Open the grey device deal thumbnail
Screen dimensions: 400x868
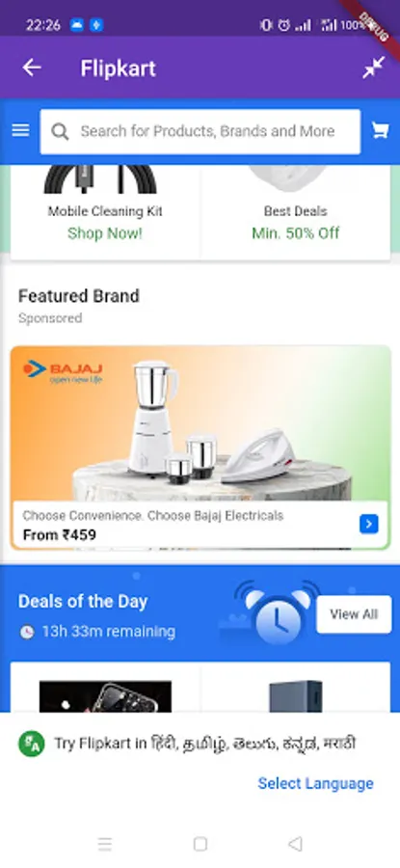(296, 696)
